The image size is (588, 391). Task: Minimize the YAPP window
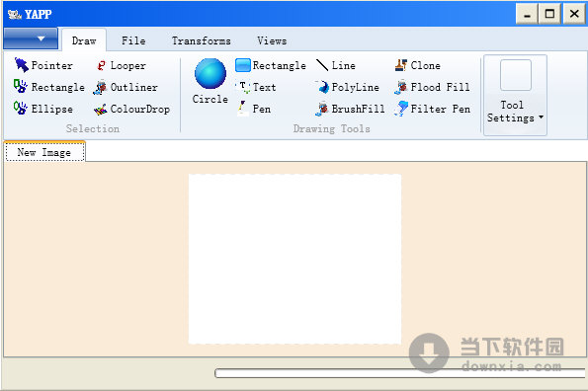pyautogui.click(x=527, y=14)
